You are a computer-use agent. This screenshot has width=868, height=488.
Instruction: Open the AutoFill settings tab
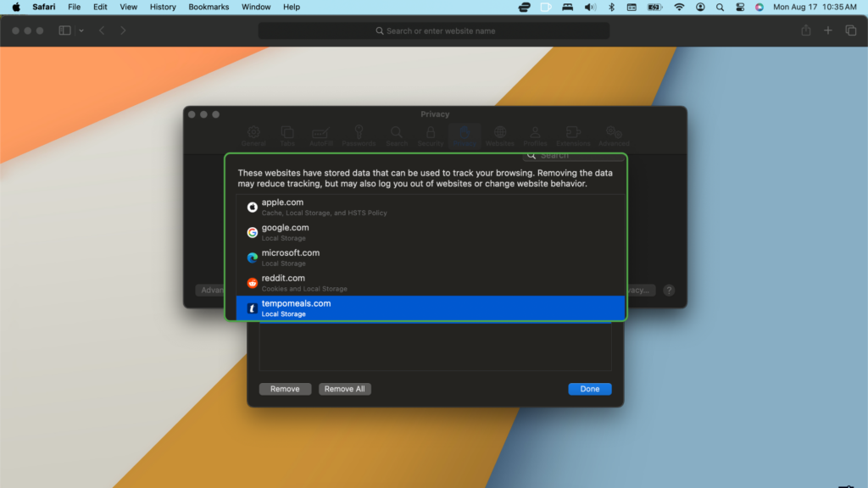pos(321,136)
